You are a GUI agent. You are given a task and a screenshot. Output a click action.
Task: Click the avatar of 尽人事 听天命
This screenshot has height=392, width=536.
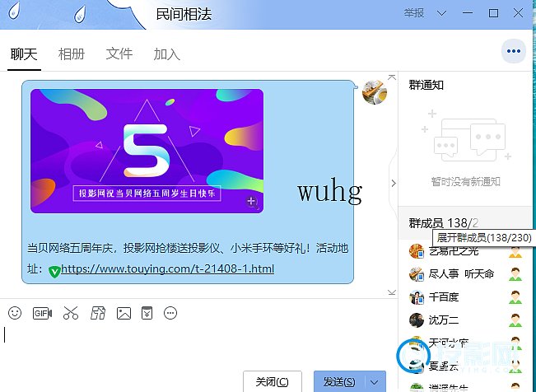tap(417, 274)
